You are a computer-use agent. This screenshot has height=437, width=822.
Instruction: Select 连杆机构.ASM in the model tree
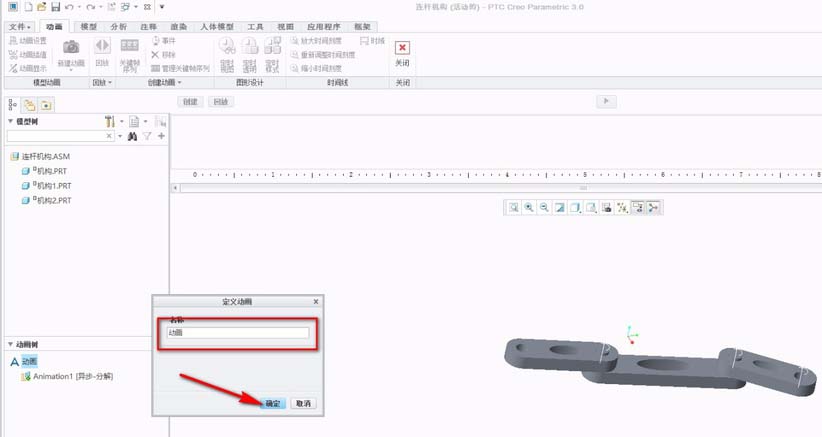point(40,156)
